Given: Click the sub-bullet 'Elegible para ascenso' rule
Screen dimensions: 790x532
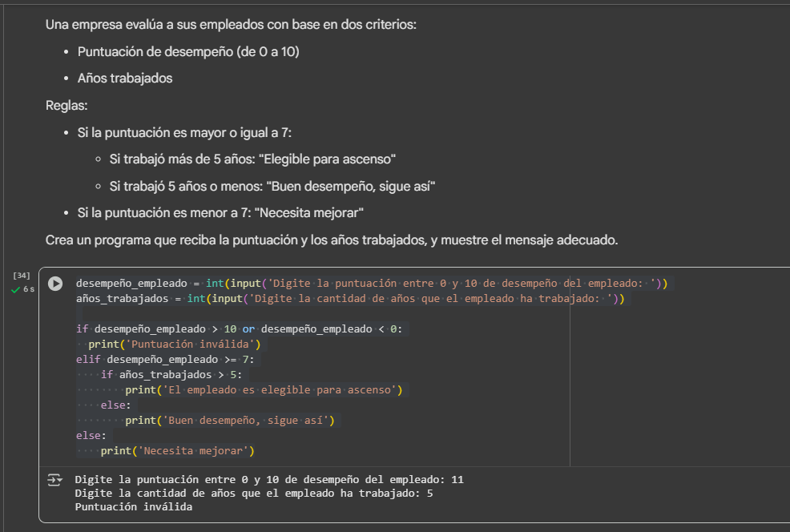Looking at the screenshot, I should click(x=252, y=159).
